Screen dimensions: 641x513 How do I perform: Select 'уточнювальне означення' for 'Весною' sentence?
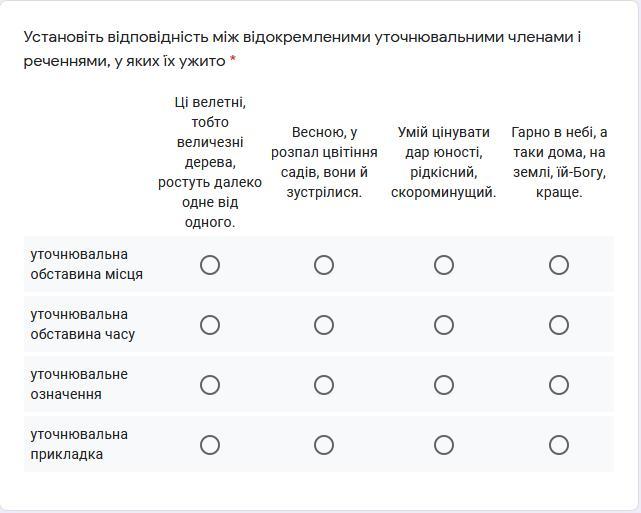coord(324,385)
